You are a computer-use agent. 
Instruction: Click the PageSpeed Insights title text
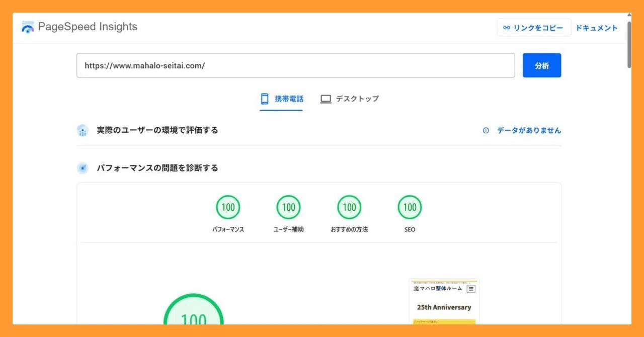click(x=88, y=27)
